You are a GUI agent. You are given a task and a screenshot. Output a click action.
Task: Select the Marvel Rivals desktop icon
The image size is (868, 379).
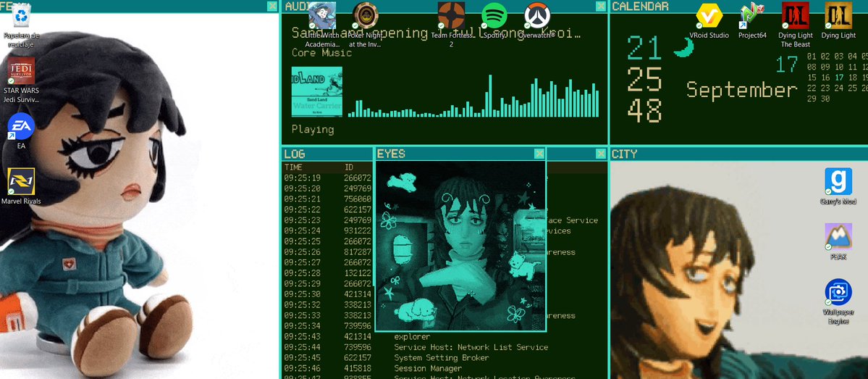tap(21, 186)
